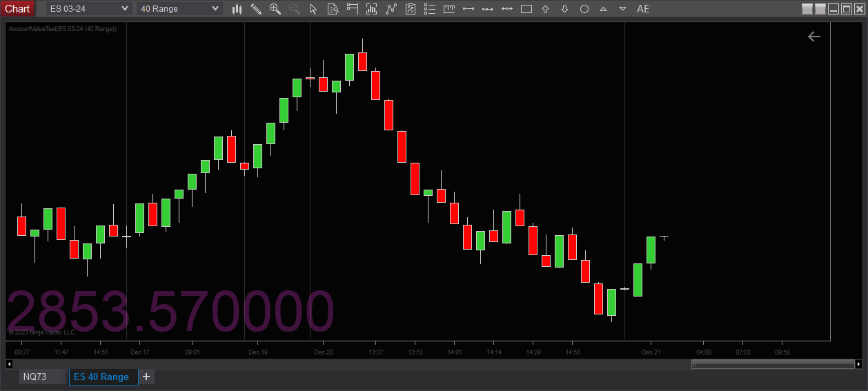Select the triangle up marker tool
The height and width of the screenshot is (391, 868).
[604, 9]
